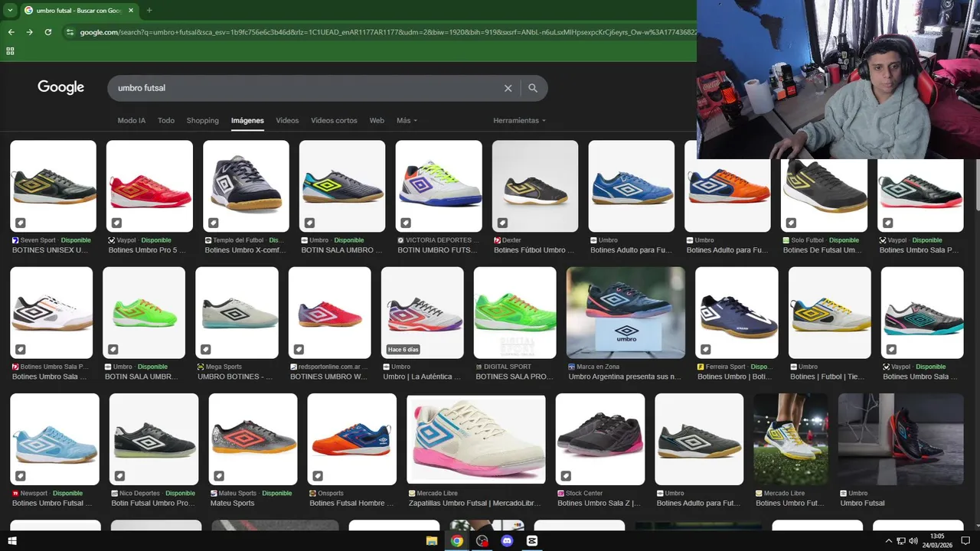The width and height of the screenshot is (980, 551).
Task: Clear the search box with the X
Action: click(x=508, y=88)
